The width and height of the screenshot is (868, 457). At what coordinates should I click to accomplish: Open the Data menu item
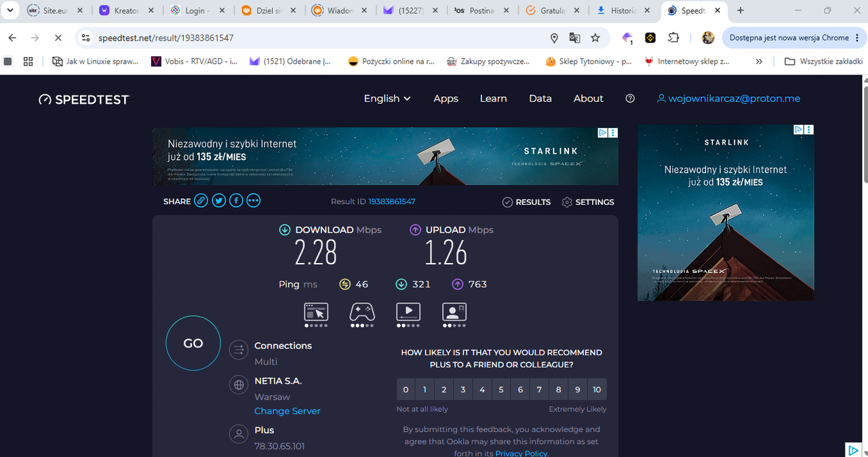(540, 98)
